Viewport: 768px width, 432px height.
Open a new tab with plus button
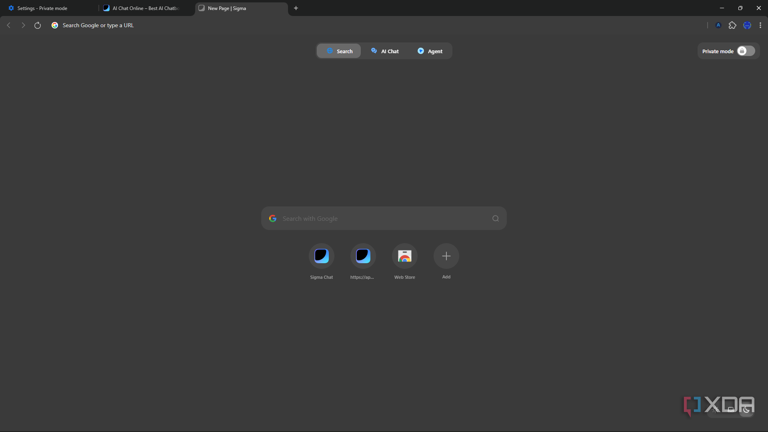[x=296, y=8]
